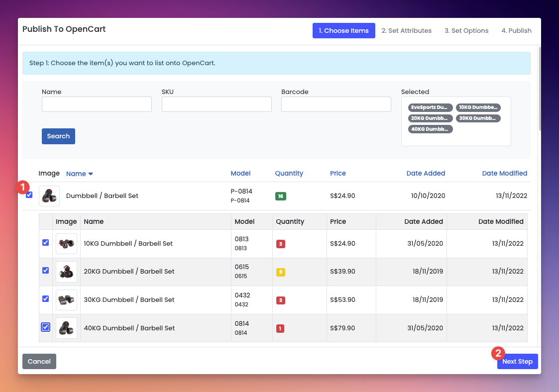559x392 pixels.
Task: Click the 30KG row red quantity badge 3
Action: (x=281, y=300)
